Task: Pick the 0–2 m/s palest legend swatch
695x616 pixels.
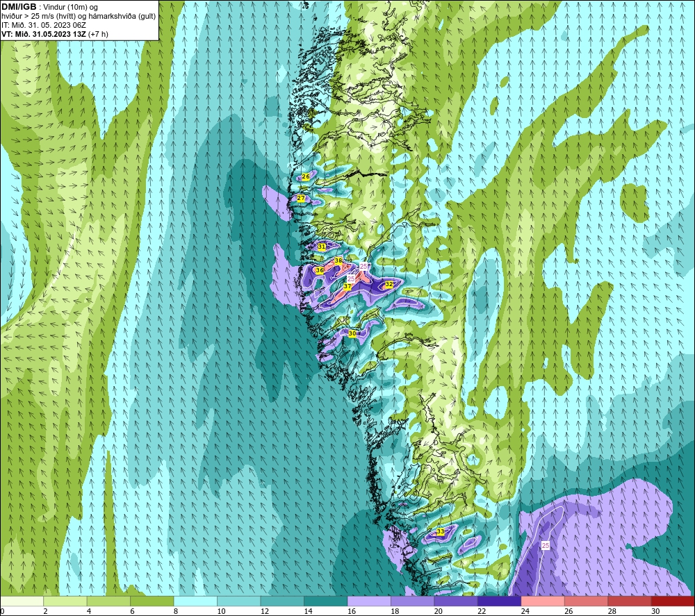Action: [x=22, y=601]
